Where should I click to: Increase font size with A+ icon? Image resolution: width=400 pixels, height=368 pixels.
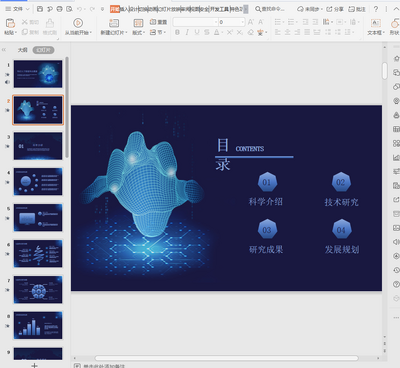tap(251, 22)
